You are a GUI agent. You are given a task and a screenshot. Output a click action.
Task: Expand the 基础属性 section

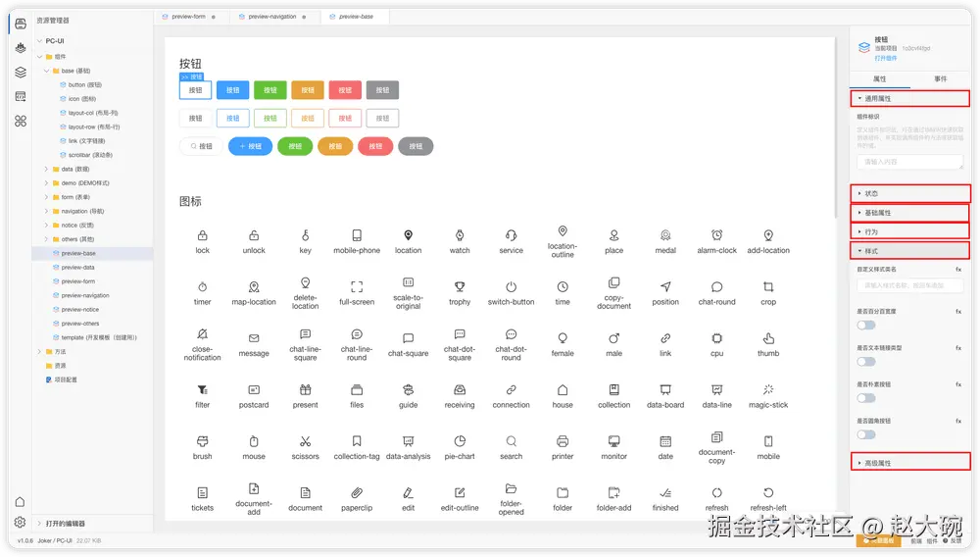pos(910,213)
